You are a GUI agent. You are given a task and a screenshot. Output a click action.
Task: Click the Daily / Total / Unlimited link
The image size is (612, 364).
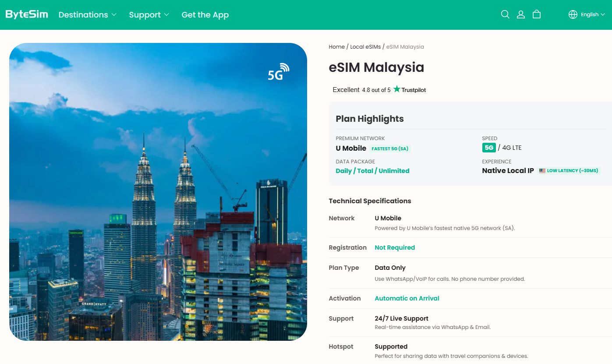(373, 171)
